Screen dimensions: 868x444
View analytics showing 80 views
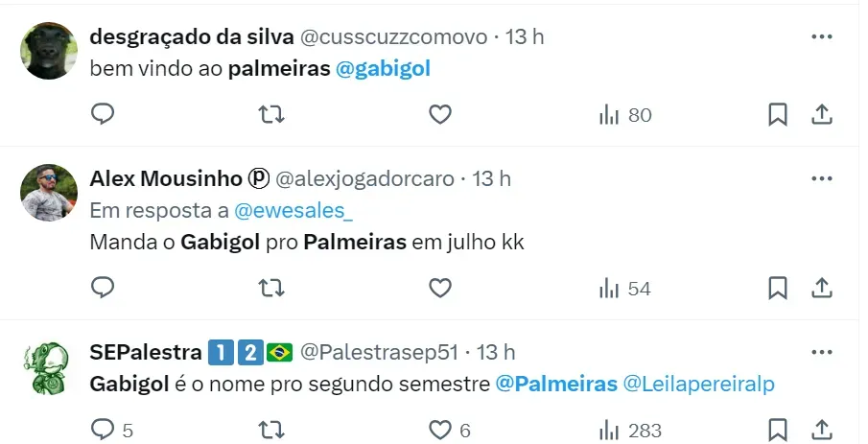pos(625,115)
